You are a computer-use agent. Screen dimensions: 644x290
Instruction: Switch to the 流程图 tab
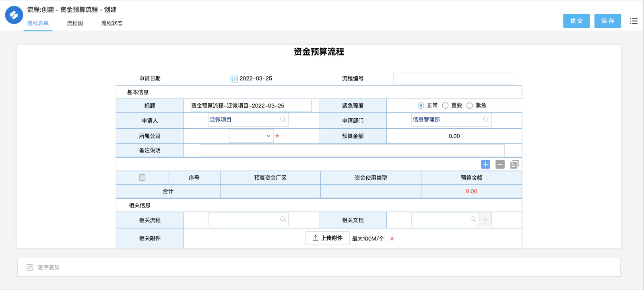point(75,23)
